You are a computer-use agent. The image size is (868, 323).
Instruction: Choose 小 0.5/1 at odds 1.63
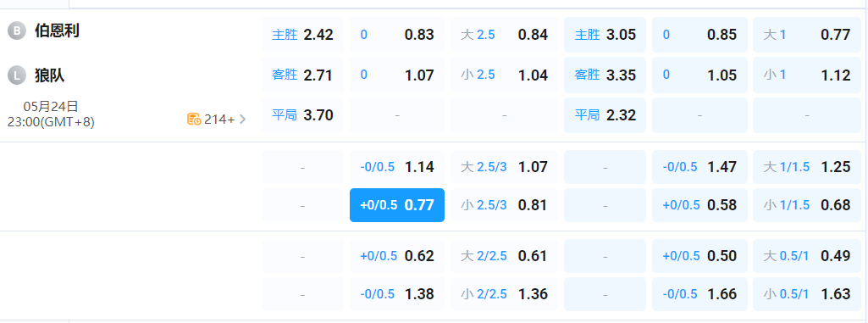tap(807, 294)
